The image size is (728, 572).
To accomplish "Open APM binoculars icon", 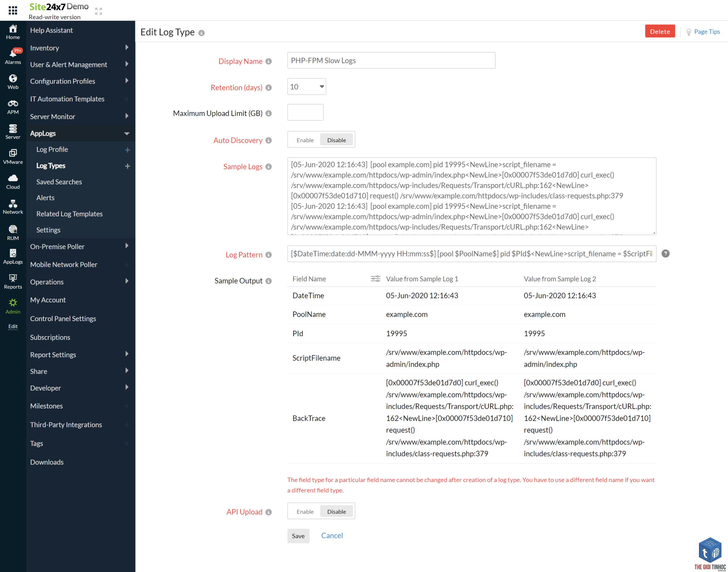I will click(13, 107).
